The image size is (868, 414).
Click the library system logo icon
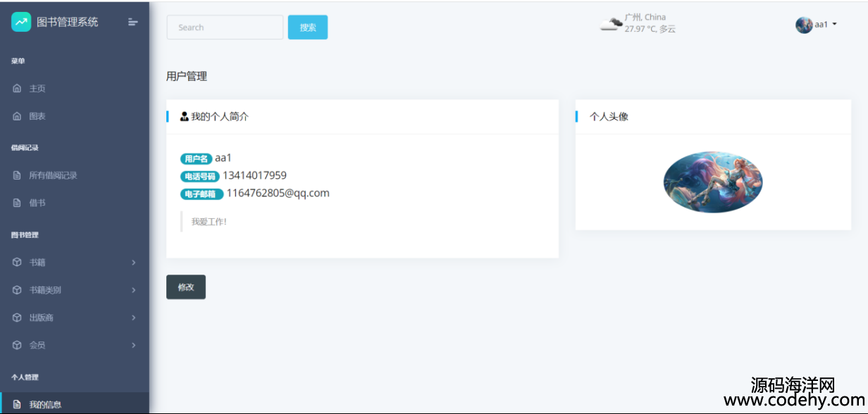coord(21,23)
